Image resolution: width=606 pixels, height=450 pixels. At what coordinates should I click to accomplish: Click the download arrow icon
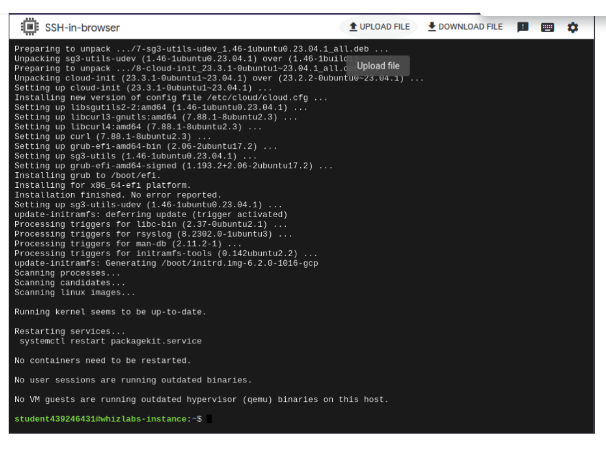[x=432, y=27]
